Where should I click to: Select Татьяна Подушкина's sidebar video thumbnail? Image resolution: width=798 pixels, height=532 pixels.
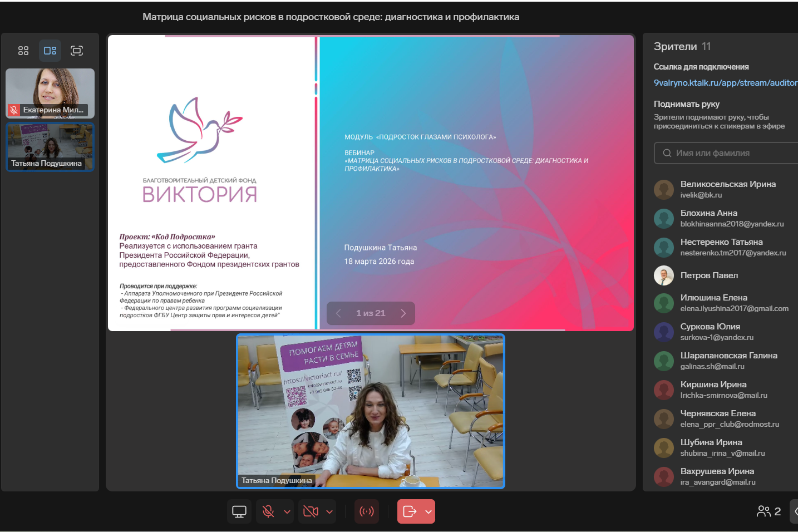point(50,146)
